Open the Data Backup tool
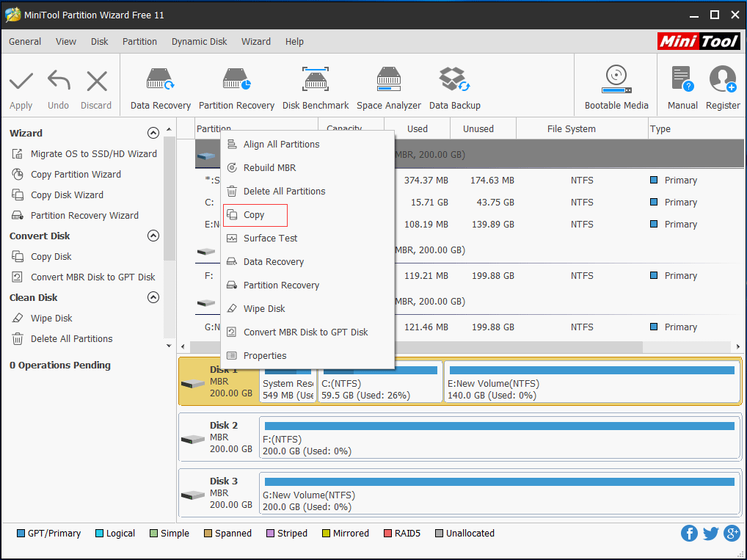Viewport: 747px width, 560px height. pos(454,88)
